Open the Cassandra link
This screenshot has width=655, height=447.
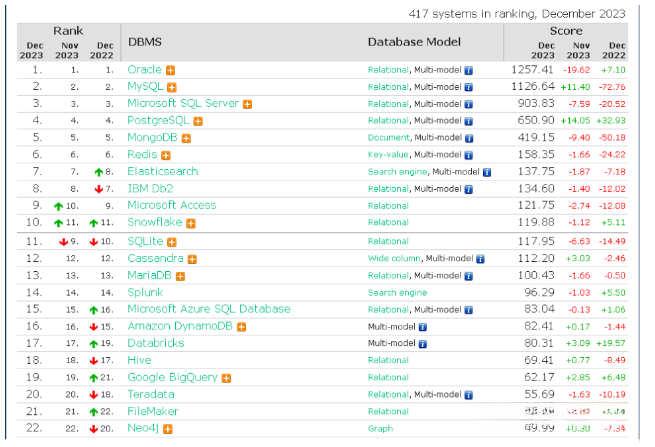pyautogui.click(x=155, y=259)
